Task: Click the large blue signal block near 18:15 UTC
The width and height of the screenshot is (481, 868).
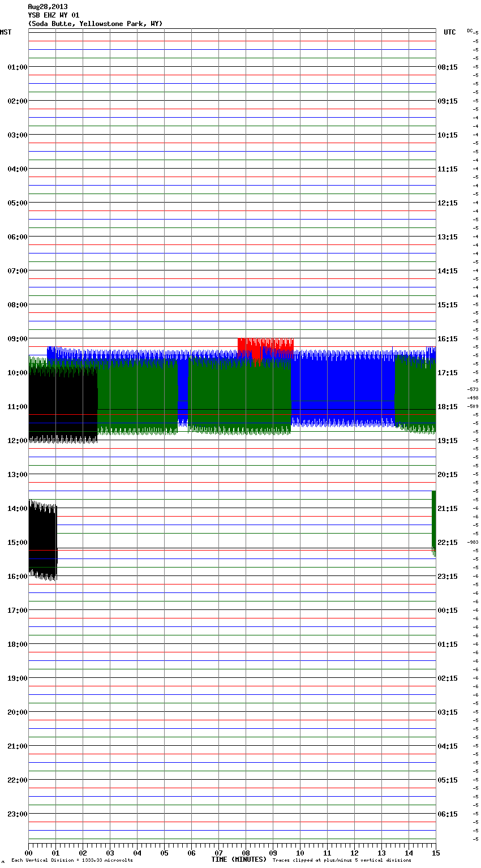Action: [343, 388]
